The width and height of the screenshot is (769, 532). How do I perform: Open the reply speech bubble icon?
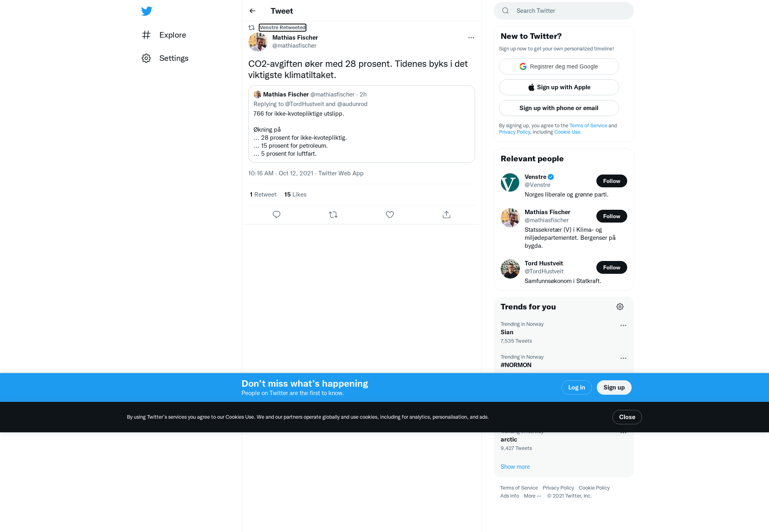click(x=276, y=215)
